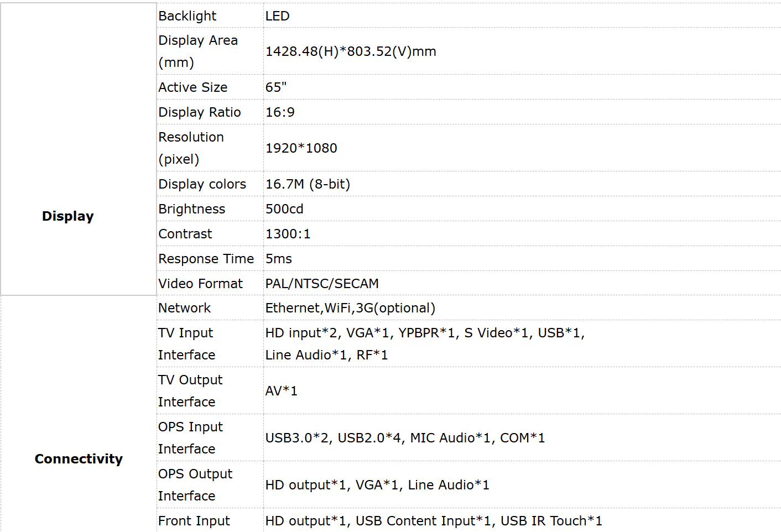This screenshot has width=781, height=532.
Task: Click the 1300:1 contrast value
Action: [288, 234]
